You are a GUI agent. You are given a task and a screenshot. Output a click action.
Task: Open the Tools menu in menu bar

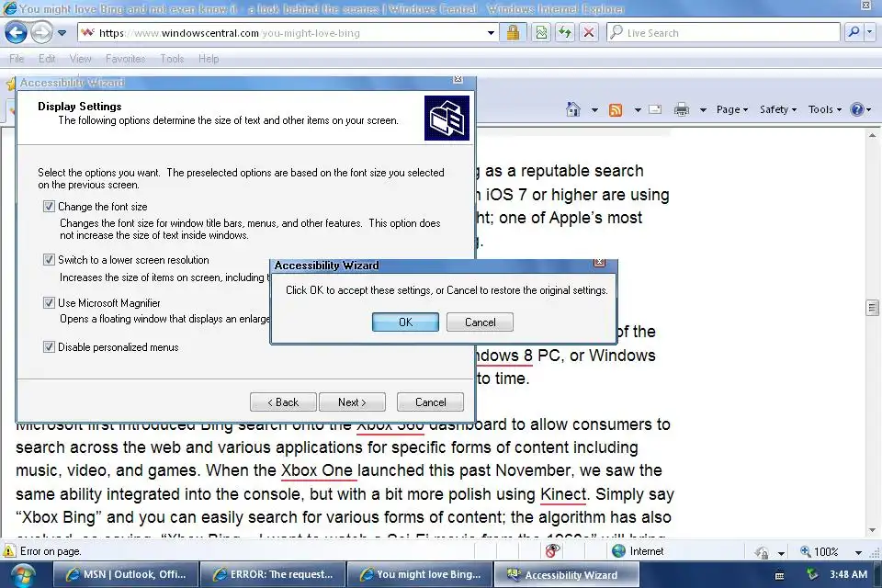172,59
